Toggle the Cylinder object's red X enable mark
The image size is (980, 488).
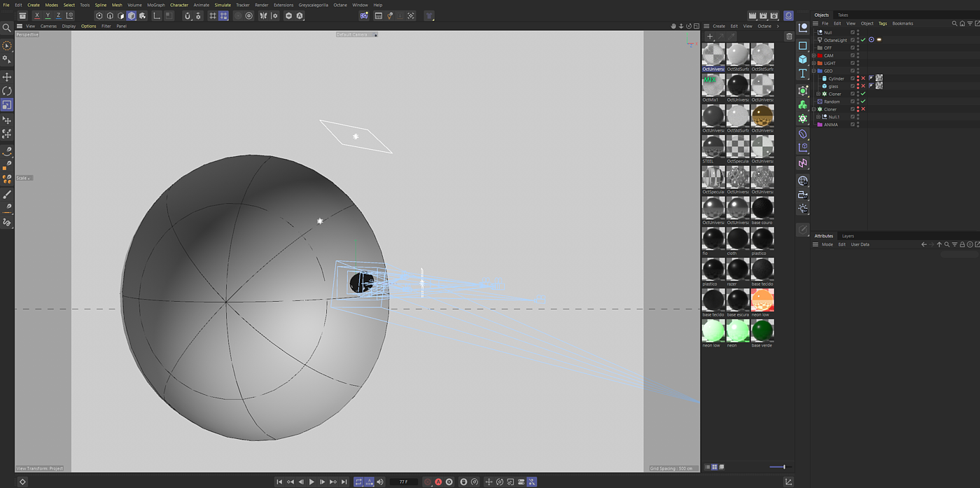863,78
